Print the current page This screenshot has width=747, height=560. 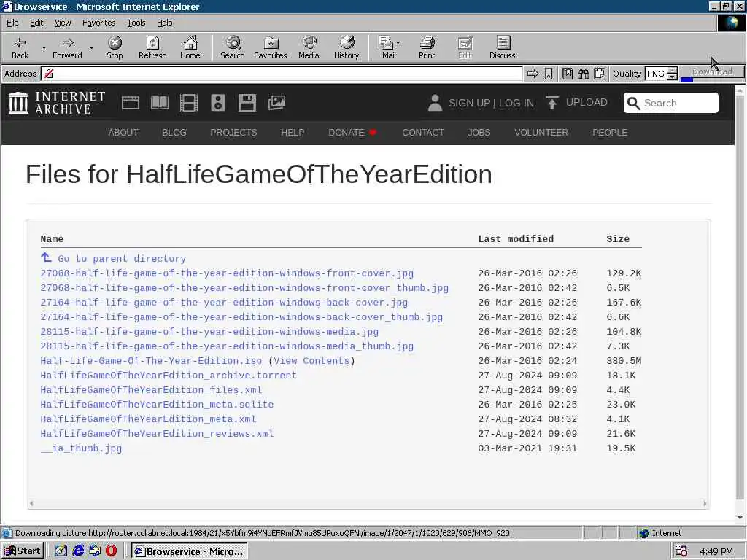click(427, 47)
